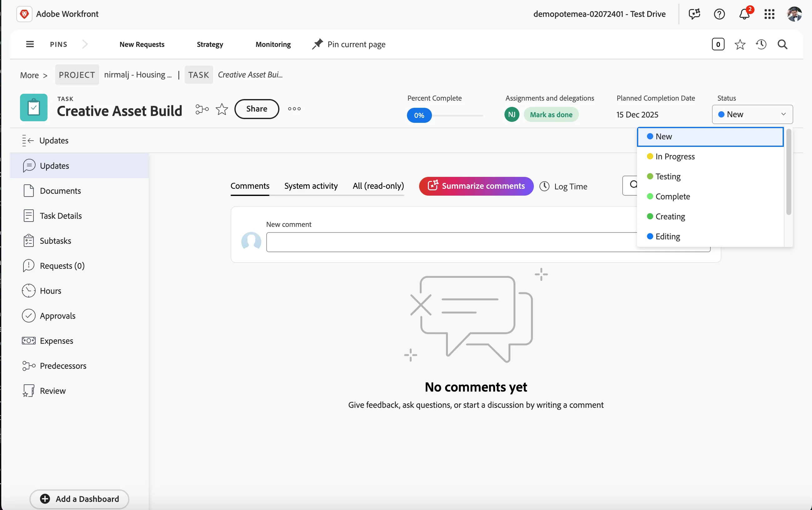This screenshot has height=510, width=812.
Task: Choose Editing status option
Action: click(x=710, y=236)
